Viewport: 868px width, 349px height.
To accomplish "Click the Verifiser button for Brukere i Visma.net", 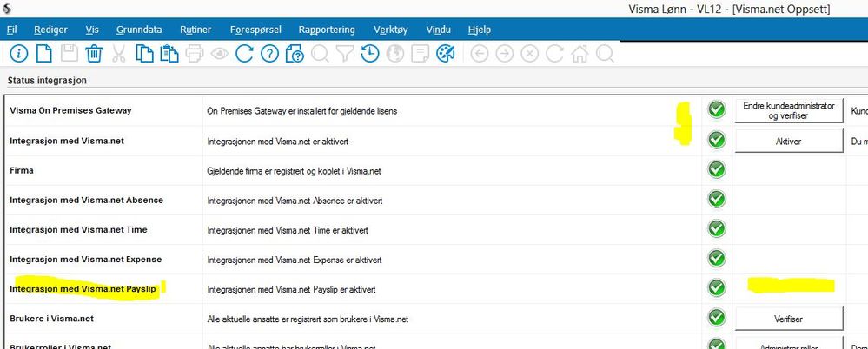I will 789,319.
